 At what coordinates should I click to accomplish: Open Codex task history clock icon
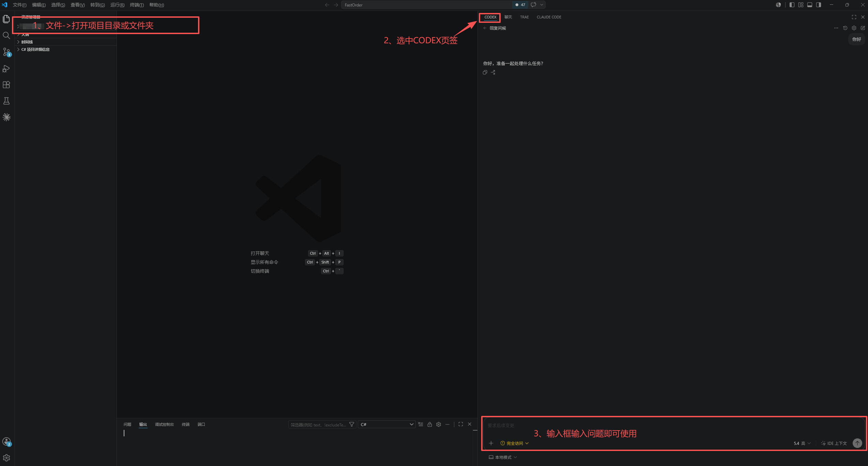point(845,28)
